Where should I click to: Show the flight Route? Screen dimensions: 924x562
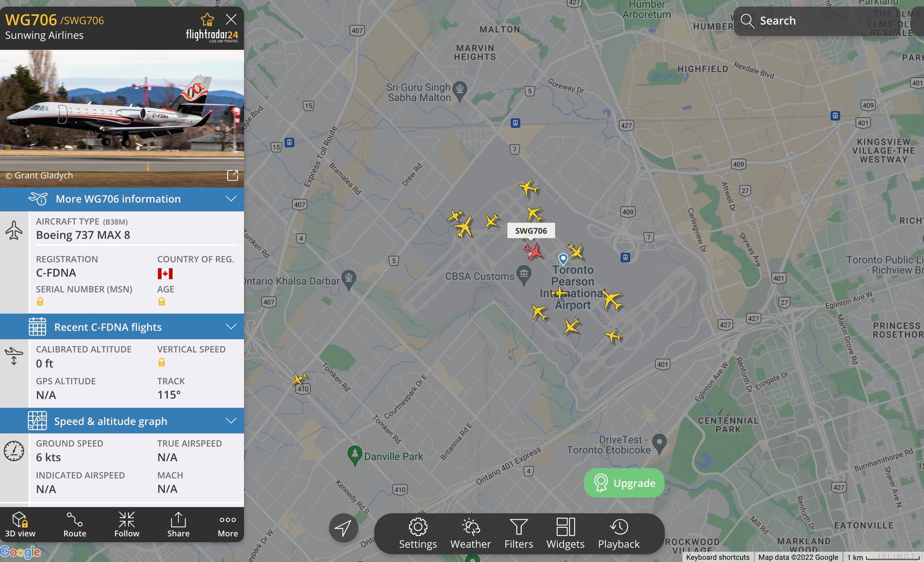coord(75,524)
